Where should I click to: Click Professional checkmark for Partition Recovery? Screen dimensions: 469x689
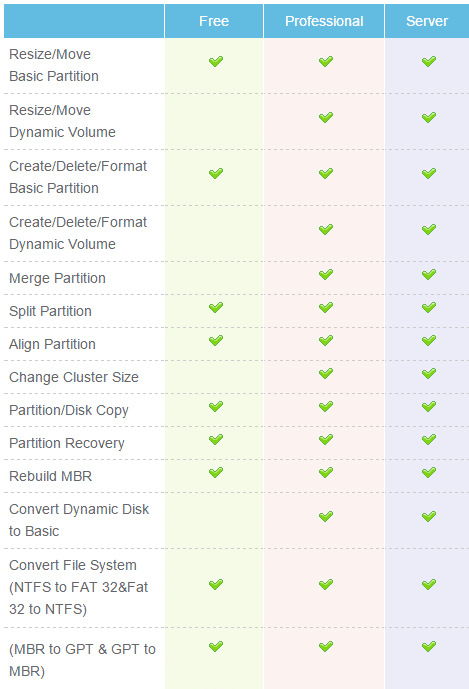(326, 439)
